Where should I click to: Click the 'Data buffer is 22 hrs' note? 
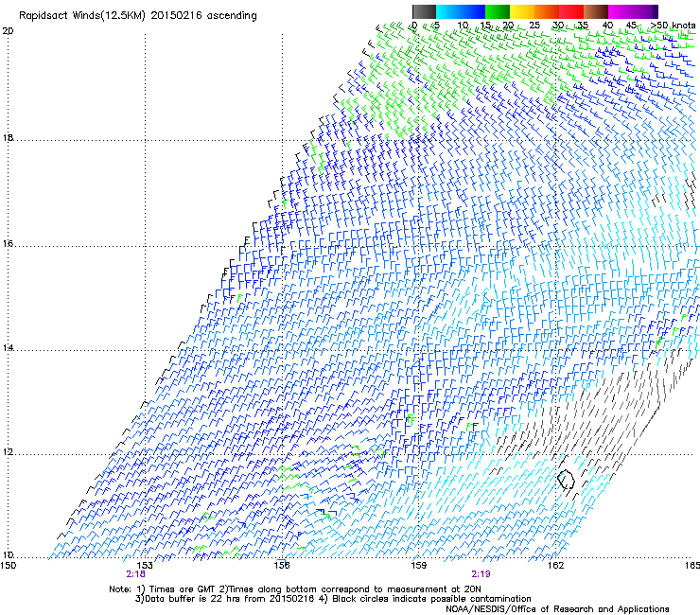225,599
